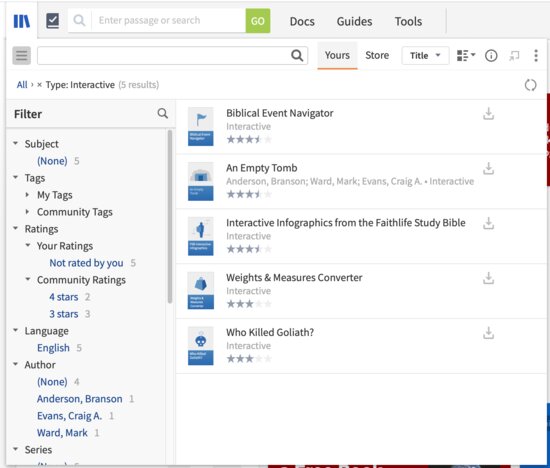Collapse the Language section

click(15, 330)
